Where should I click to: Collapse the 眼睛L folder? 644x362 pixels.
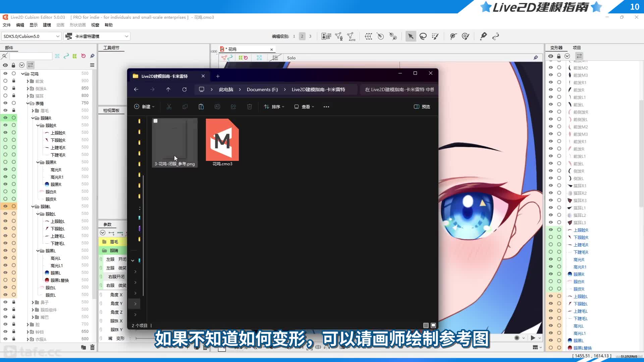tap(33, 206)
